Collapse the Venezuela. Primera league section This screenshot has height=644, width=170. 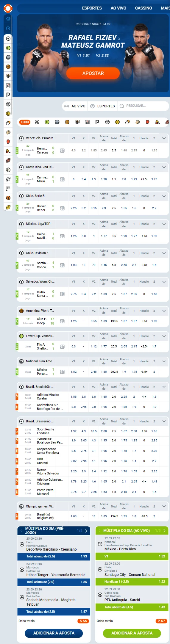pyautogui.click(x=164, y=138)
